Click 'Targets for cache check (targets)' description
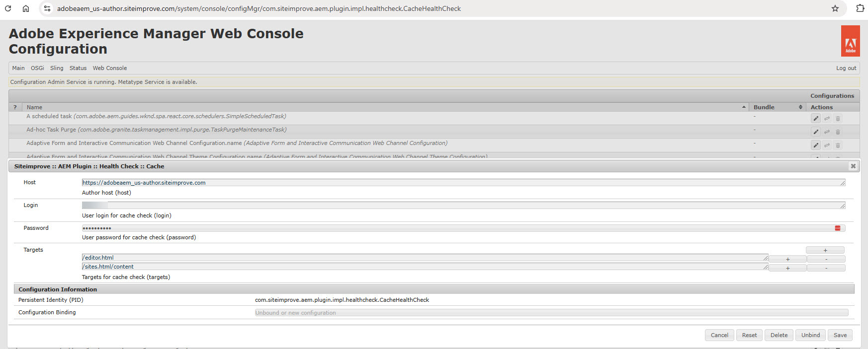 point(126,277)
